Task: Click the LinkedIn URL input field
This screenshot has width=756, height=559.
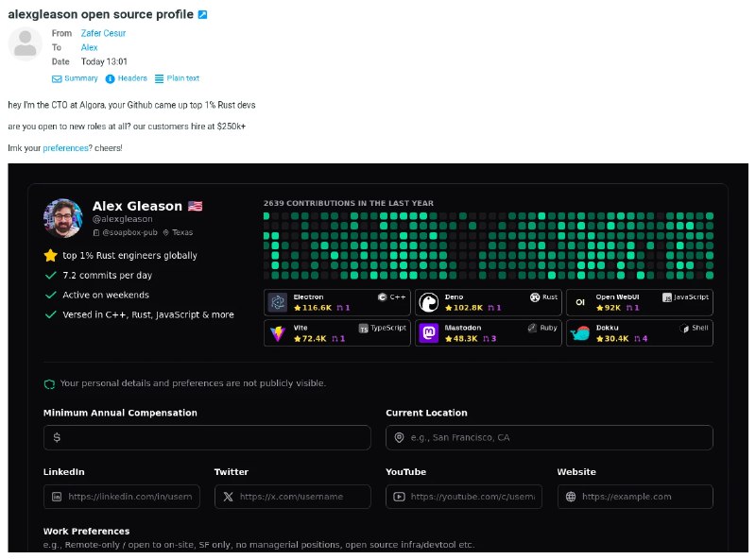Action: click(x=122, y=497)
